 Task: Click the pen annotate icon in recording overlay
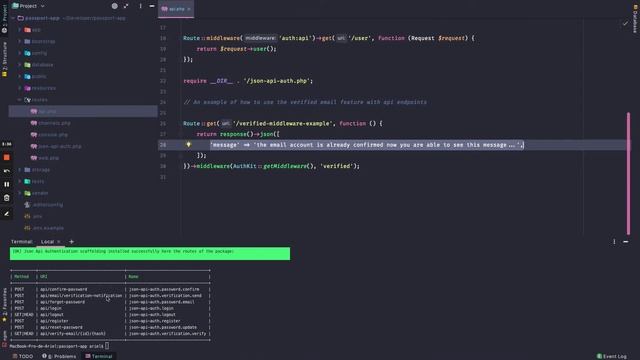[x=7, y=213]
